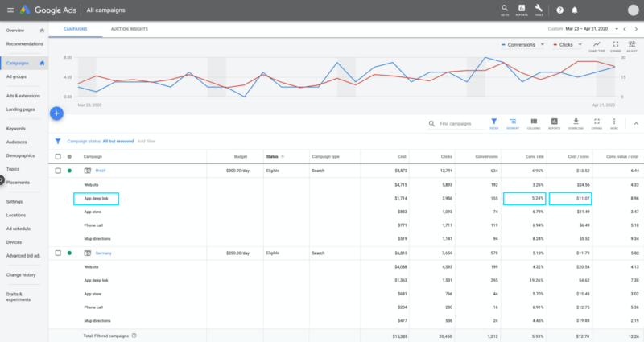Open the Columns toolbar icon

tap(534, 123)
